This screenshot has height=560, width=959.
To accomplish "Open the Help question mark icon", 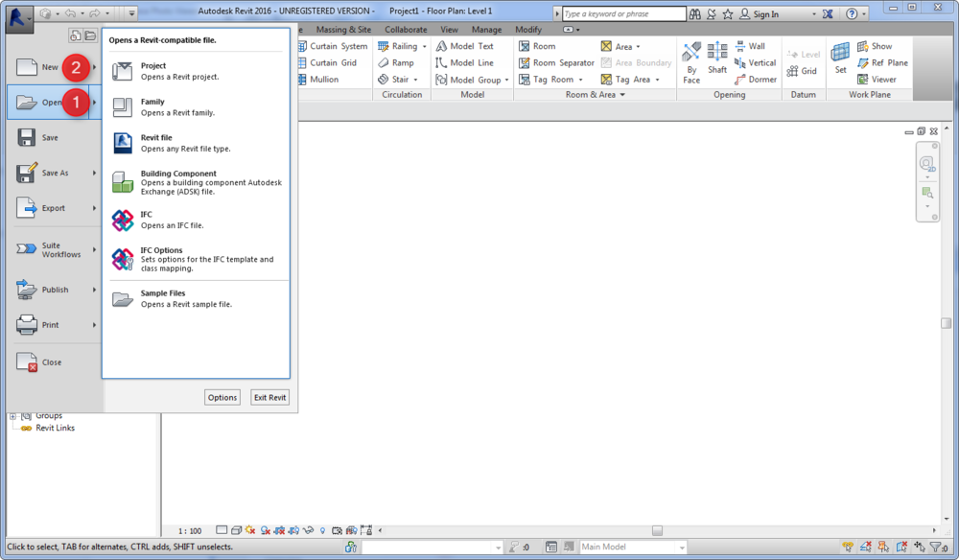I will coord(852,13).
